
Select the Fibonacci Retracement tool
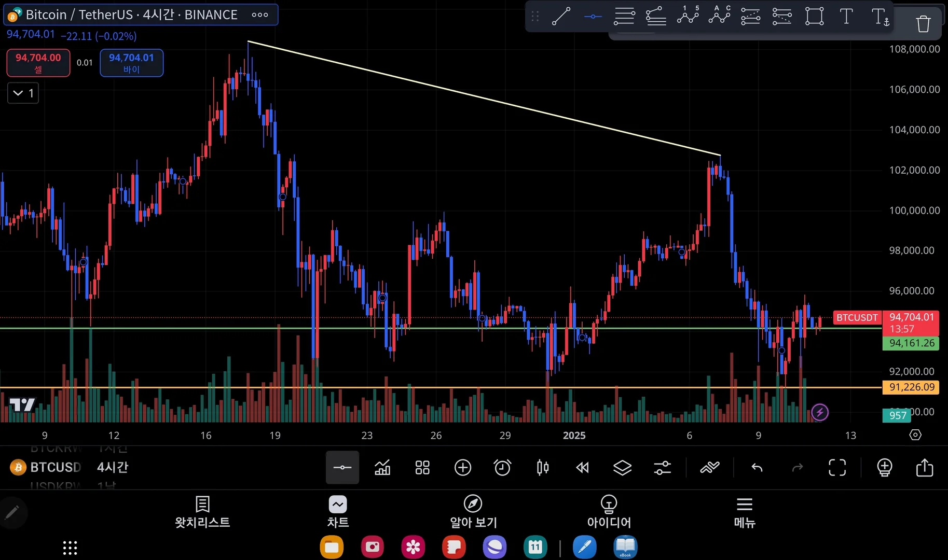pyautogui.click(x=624, y=17)
